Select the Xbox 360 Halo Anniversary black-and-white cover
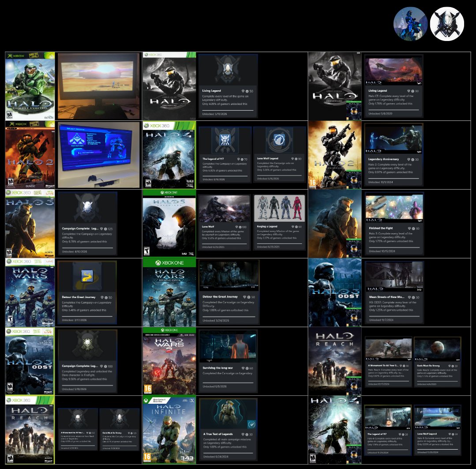 pos(169,86)
